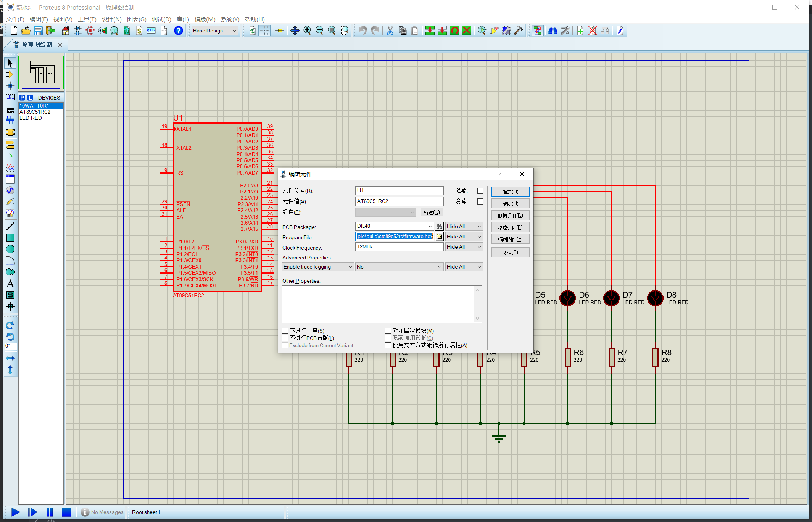Select the Junction Dot Mode tool

click(x=10, y=86)
